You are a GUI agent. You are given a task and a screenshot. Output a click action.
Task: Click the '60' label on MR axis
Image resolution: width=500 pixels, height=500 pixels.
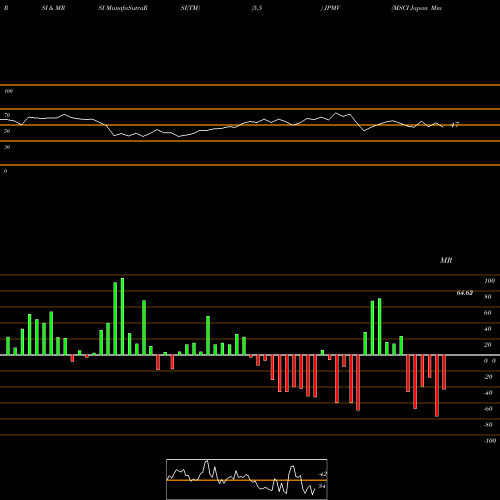click(488, 313)
